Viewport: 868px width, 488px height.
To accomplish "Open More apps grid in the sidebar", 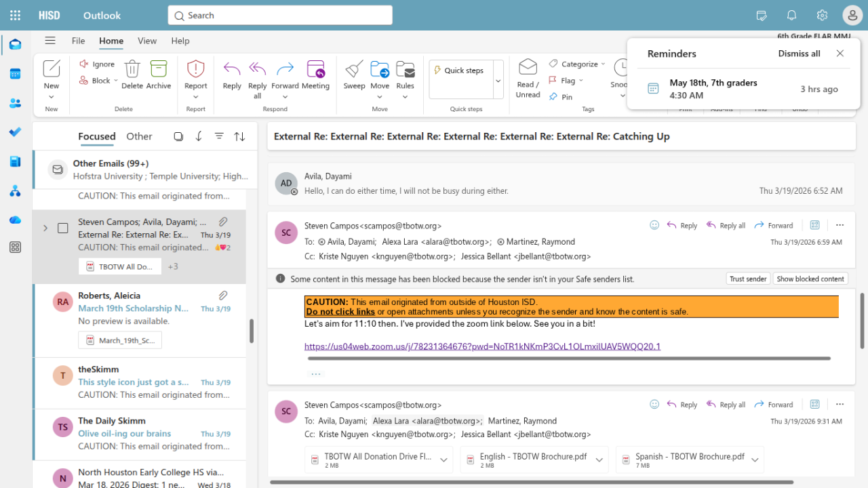I will (15, 247).
